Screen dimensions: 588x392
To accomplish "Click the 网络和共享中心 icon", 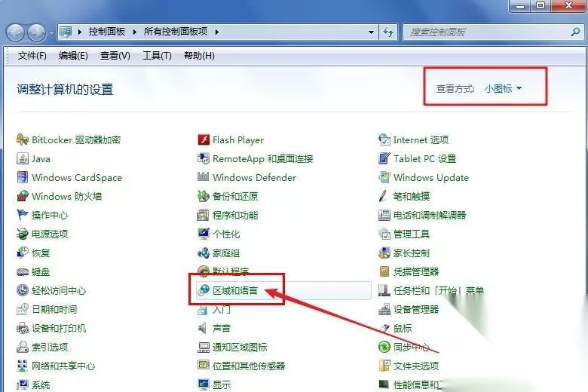I will 23,366.
